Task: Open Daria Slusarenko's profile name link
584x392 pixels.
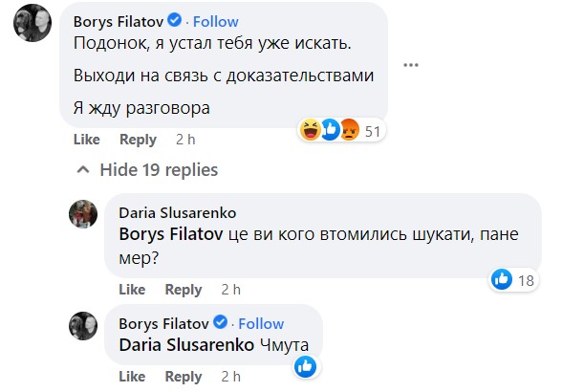Action: pos(177,212)
